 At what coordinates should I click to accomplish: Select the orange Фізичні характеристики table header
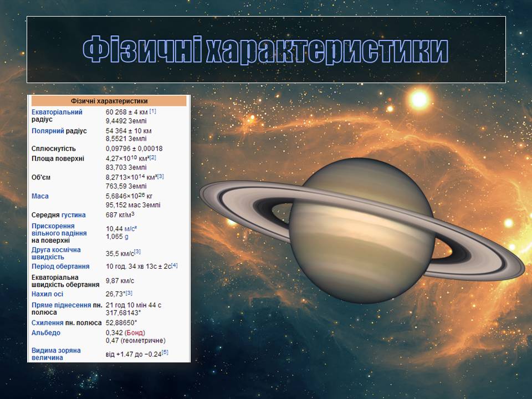pyautogui.click(x=109, y=101)
